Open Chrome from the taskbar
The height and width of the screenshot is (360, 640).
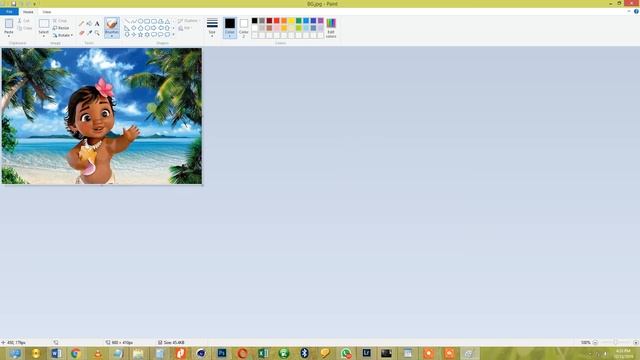point(76,353)
